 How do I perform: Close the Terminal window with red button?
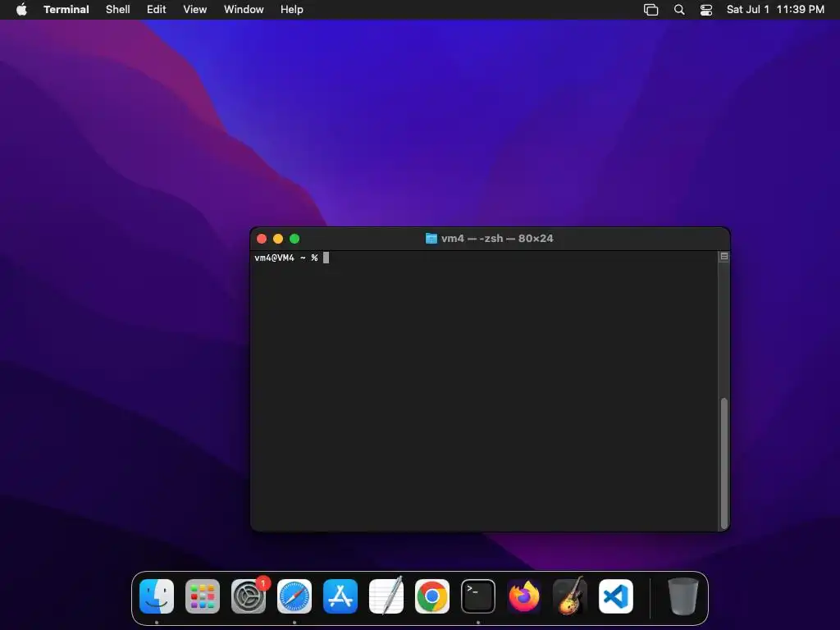tap(262, 239)
